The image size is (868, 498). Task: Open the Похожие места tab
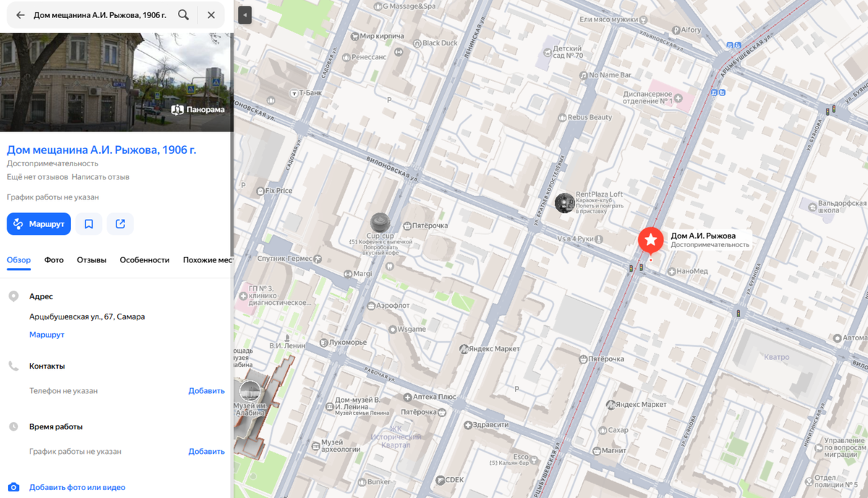click(x=208, y=260)
